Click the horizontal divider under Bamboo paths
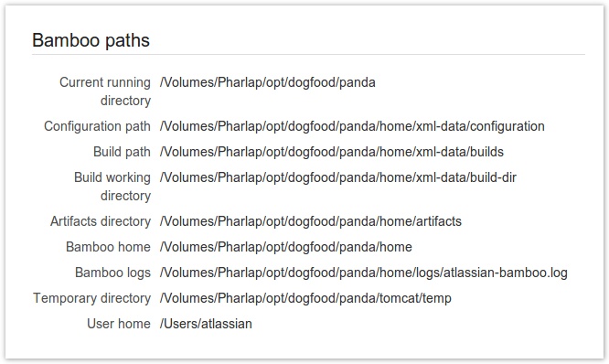The height and width of the screenshot is (364, 609). (308, 55)
